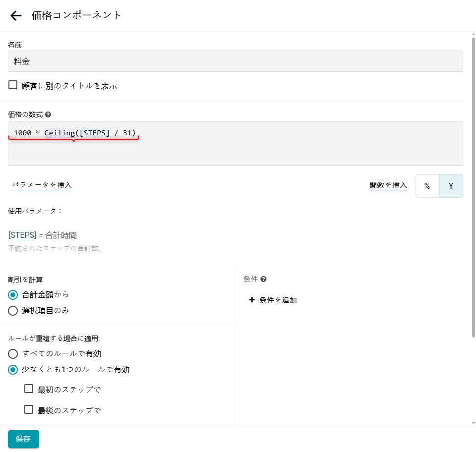Select the yen unit button
Image resolution: width=476 pixels, height=452 pixels.
click(451, 186)
